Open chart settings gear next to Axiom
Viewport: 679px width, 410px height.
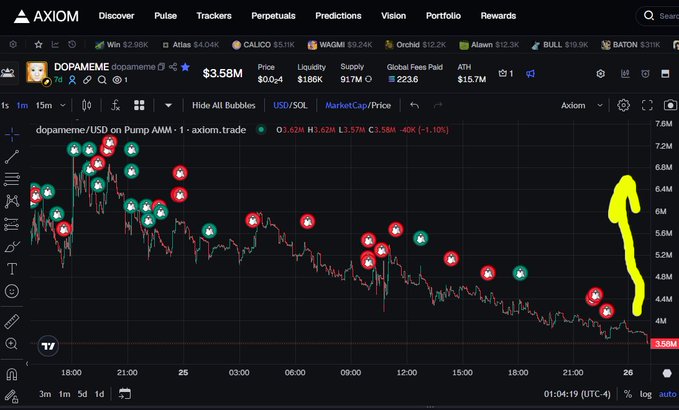(x=624, y=105)
